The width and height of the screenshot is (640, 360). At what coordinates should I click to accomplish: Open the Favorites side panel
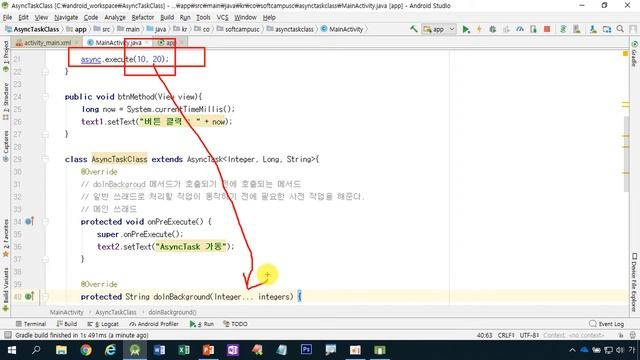6,237
